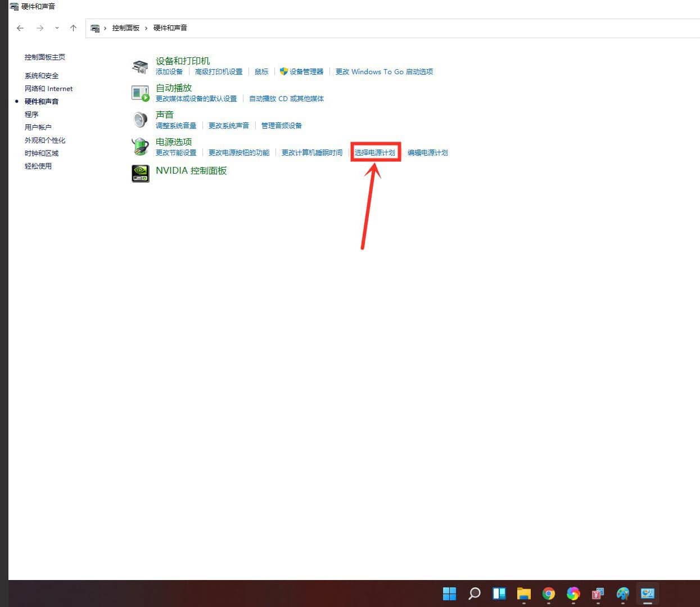Open 自动播放 by clicking its icon
This screenshot has width=700, height=607.
point(140,92)
